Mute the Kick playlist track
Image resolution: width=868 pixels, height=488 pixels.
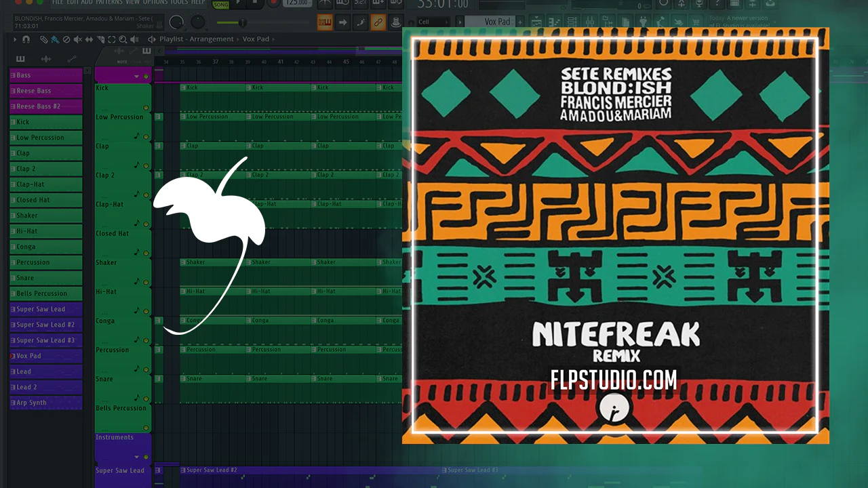tap(146, 108)
